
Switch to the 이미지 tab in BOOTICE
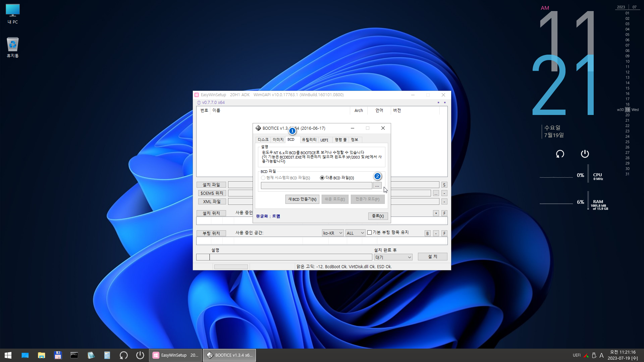(x=278, y=140)
